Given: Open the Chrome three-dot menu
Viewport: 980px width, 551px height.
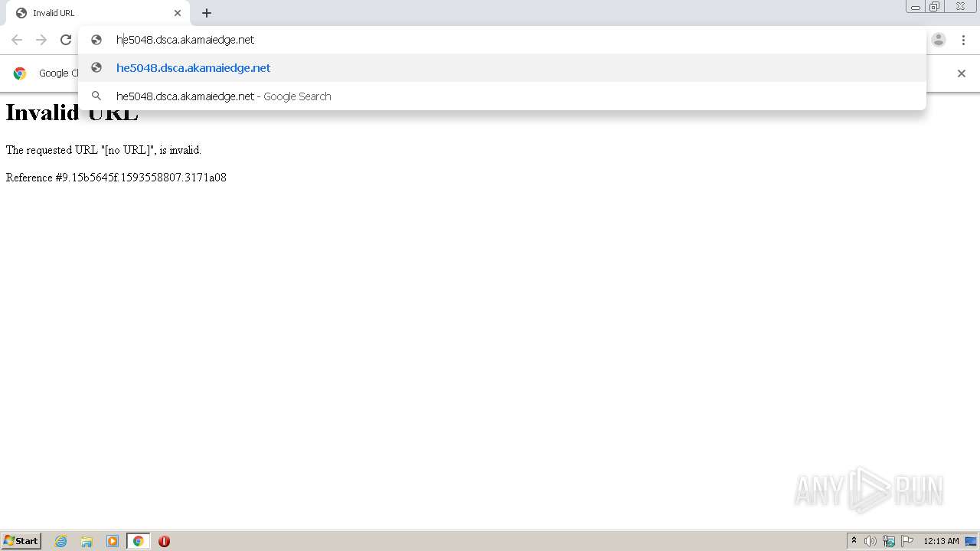Looking at the screenshot, I should (963, 40).
